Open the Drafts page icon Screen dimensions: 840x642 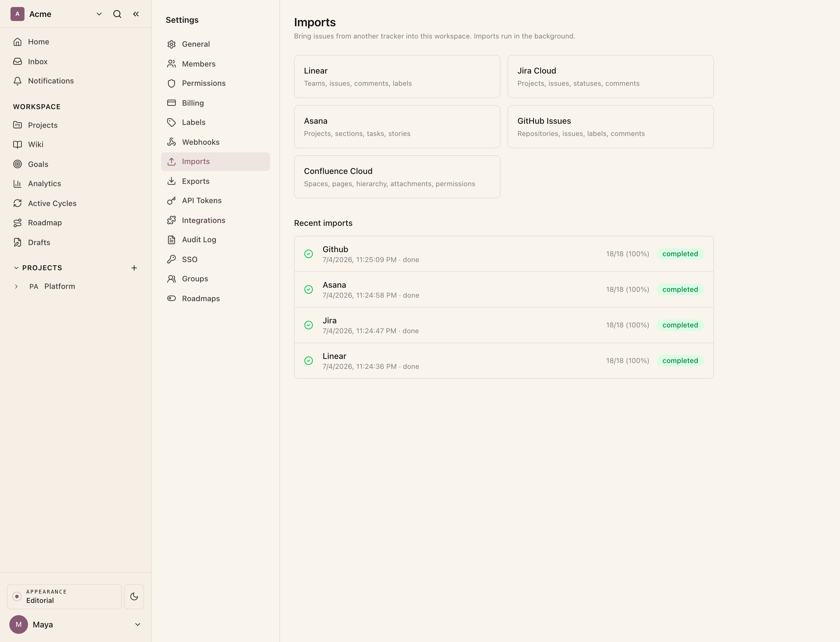tap(17, 242)
